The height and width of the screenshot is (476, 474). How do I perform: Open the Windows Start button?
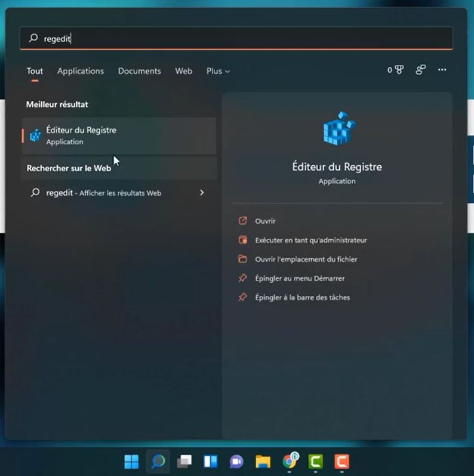[x=131, y=462]
